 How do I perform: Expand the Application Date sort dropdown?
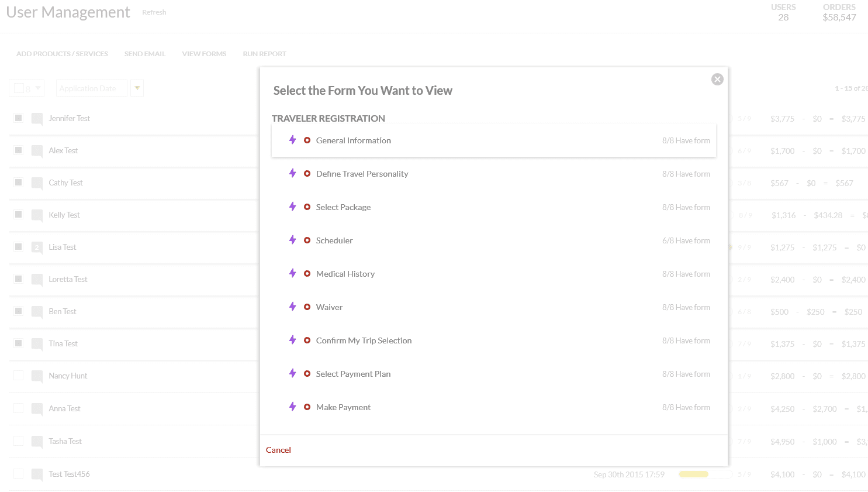pos(91,88)
